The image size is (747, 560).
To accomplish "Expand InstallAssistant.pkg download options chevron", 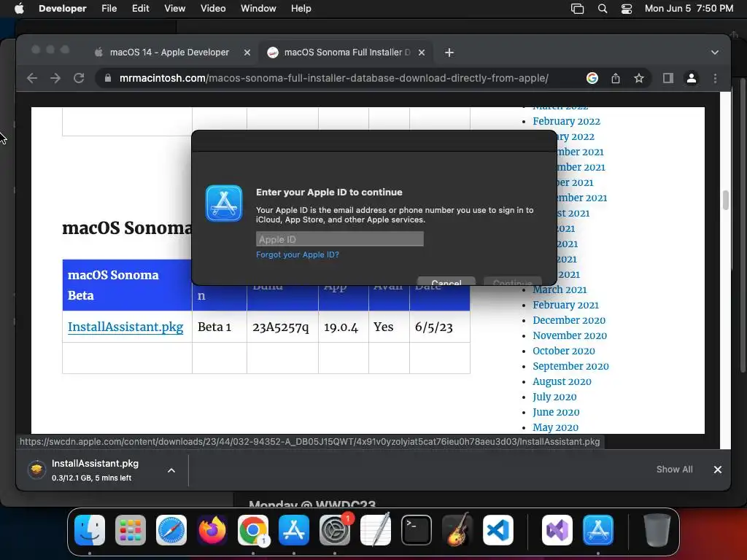I will point(171,470).
